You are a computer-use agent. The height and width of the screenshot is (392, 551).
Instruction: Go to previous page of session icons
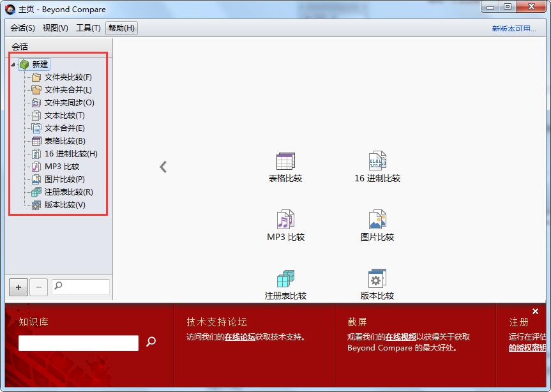click(163, 167)
